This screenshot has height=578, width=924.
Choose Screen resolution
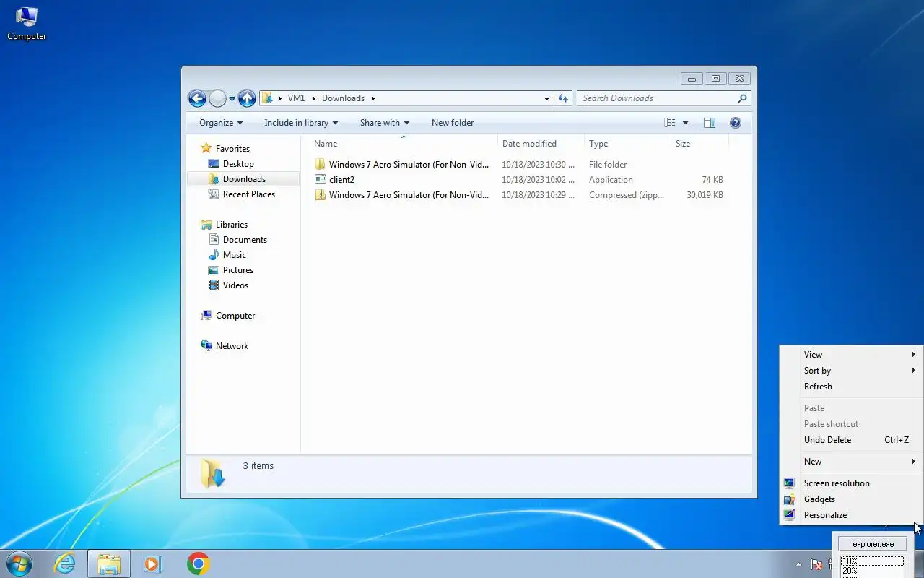(x=853, y=483)
